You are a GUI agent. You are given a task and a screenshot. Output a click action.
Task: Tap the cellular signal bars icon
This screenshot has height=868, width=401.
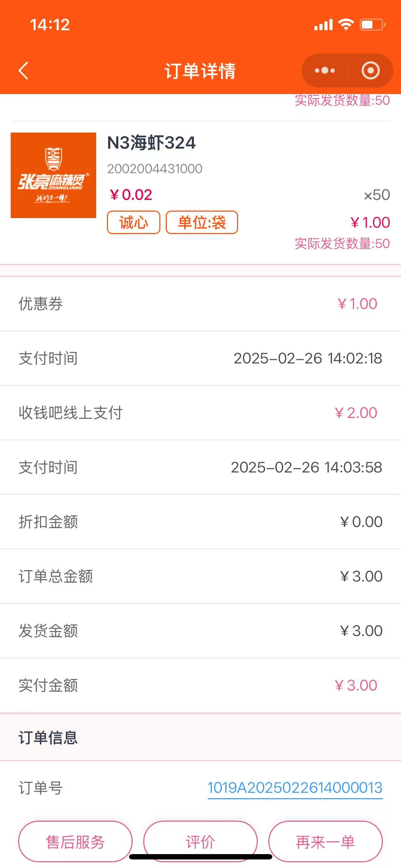(323, 25)
